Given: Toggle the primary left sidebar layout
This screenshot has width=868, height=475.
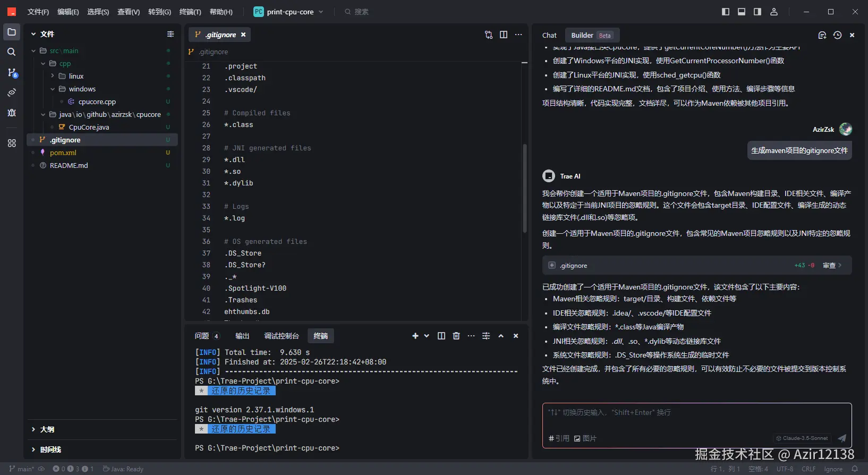Looking at the screenshot, I should click(x=726, y=12).
